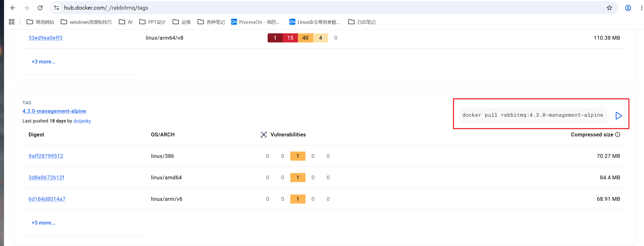Viewport: 644px width, 246px height.
Task: Click the orange 1 badge for linux/386
Action: click(298, 156)
